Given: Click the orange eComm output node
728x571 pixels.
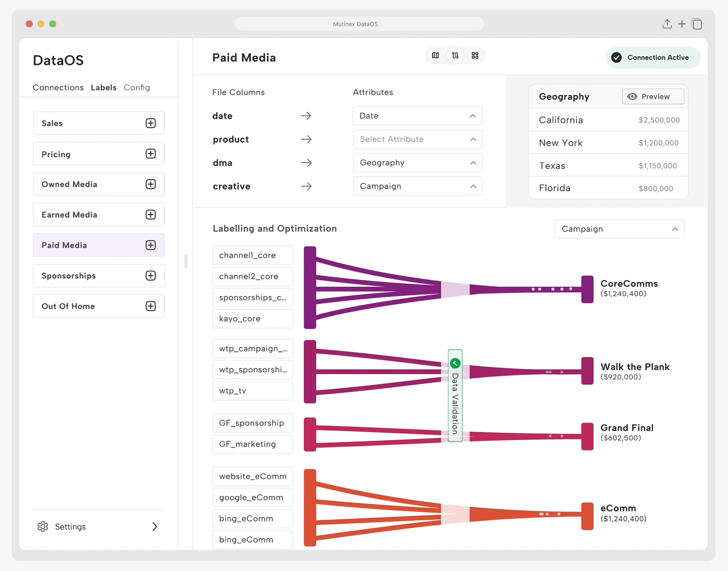Looking at the screenshot, I should click(588, 516).
